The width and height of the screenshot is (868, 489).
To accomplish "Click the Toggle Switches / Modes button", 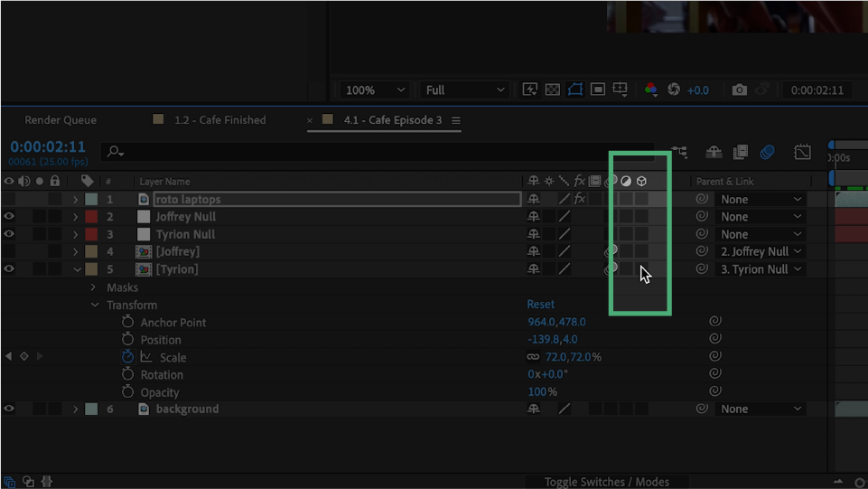I will (x=606, y=482).
